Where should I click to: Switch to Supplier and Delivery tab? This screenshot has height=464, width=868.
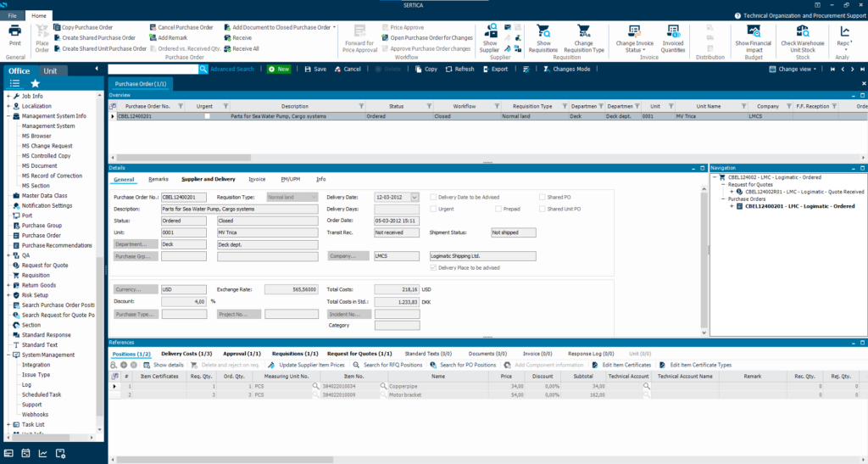coord(209,179)
